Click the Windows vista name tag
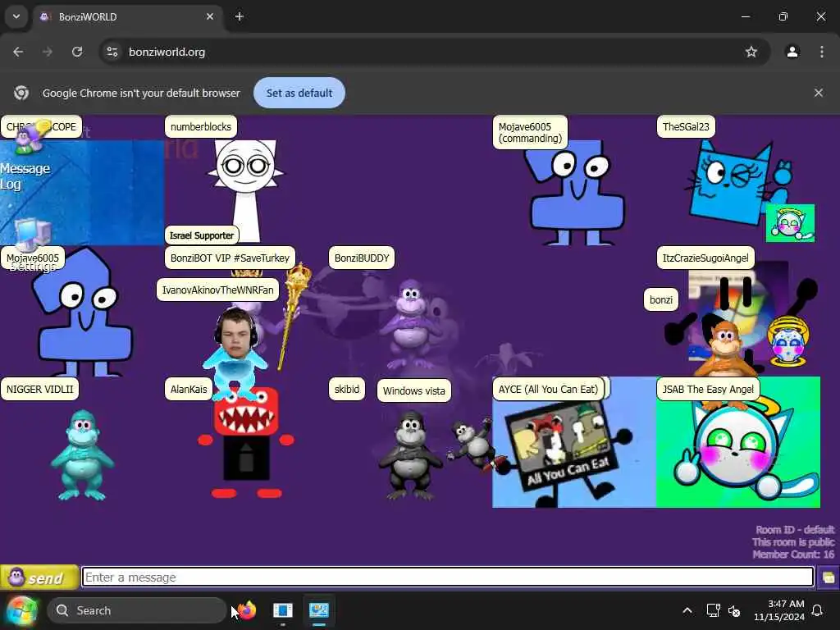 click(x=413, y=390)
